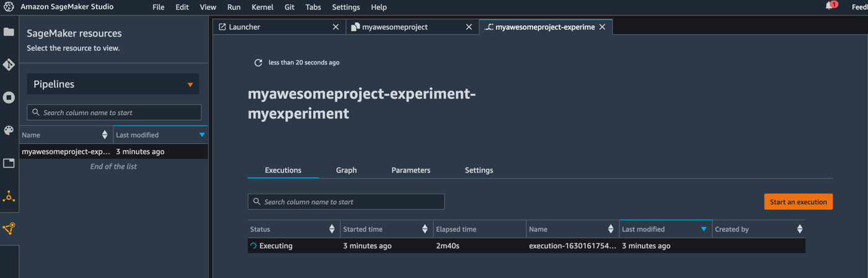The width and height of the screenshot is (868, 278).
Task: Open the Git sidebar icon
Action: pos(9,65)
